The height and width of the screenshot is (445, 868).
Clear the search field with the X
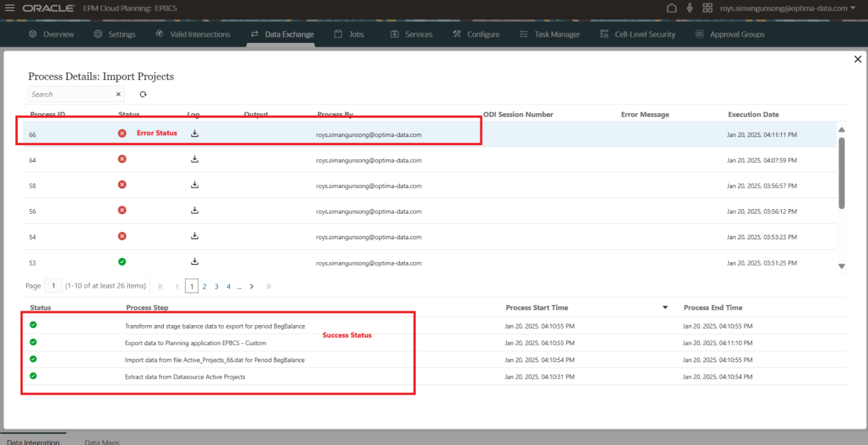pos(118,94)
